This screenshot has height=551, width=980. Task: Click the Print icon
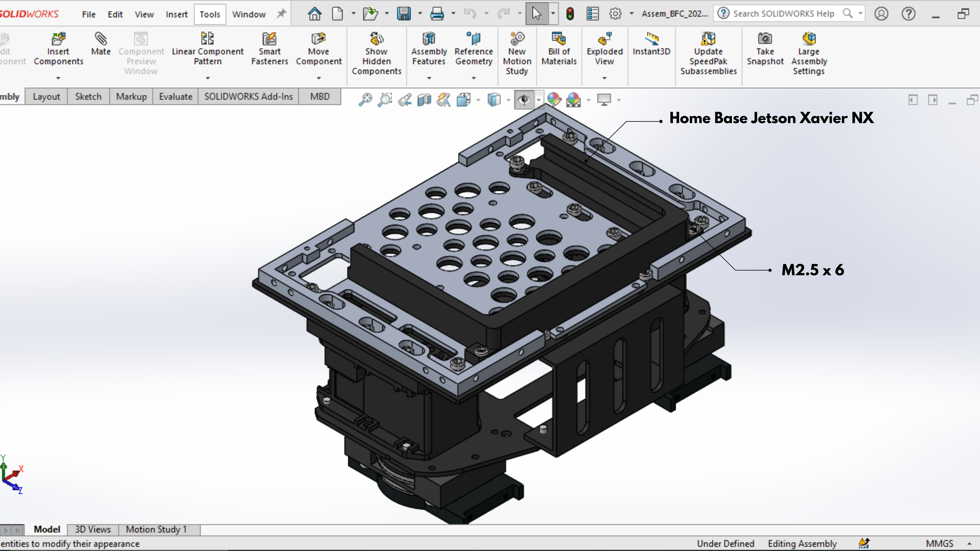pyautogui.click(x=437, y=14)
